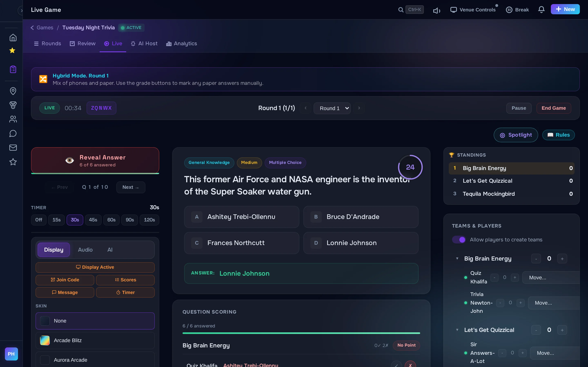Click the Reveal Answer button

pos(95,161)
